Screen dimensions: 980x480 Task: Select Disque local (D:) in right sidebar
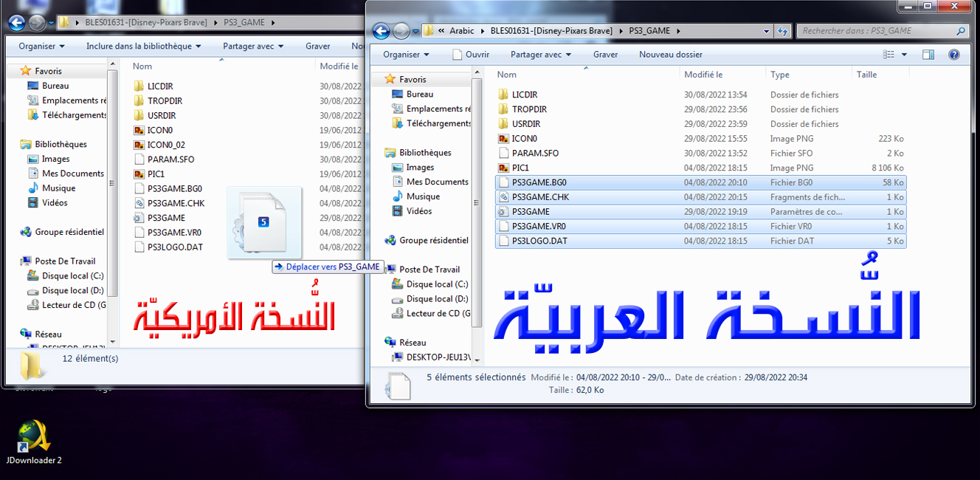point(436,299)
